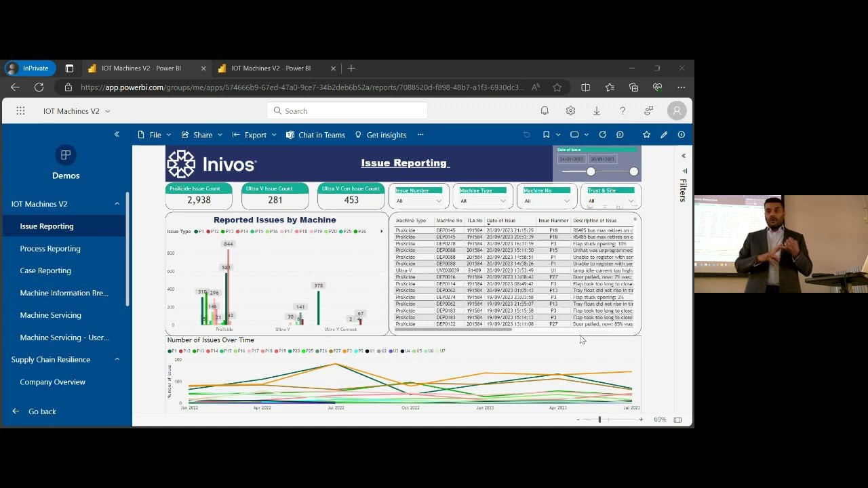868x488 pixels.
Task: Click the browser address bar URL
Action: click(x=302, y=87)
